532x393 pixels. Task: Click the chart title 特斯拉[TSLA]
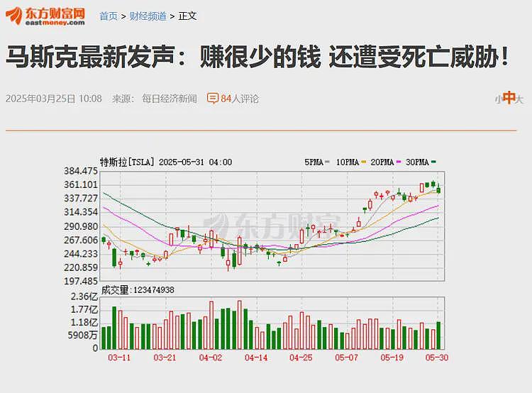pos(127,162)
